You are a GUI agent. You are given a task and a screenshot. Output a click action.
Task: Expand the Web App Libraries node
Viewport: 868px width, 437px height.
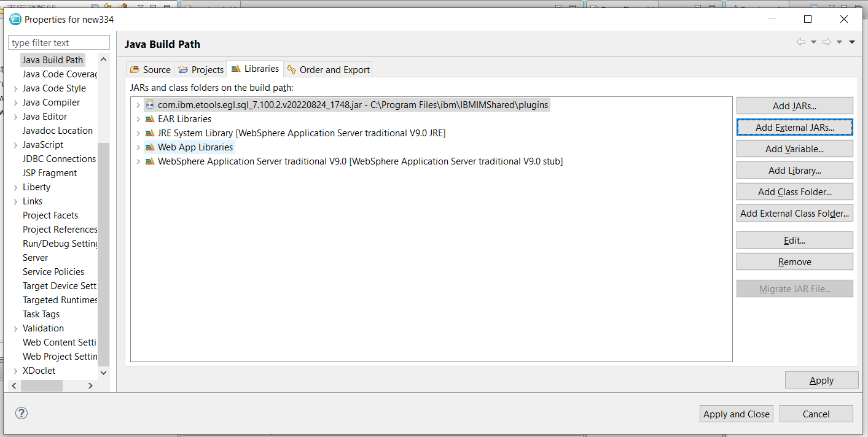(x=138, y=147)
